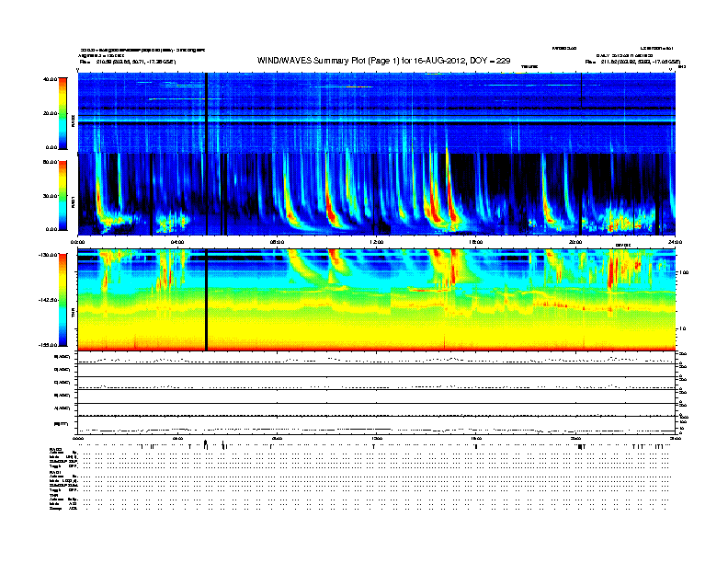Click the bottom magnetic field line plot strip

[x=377, y=426]
